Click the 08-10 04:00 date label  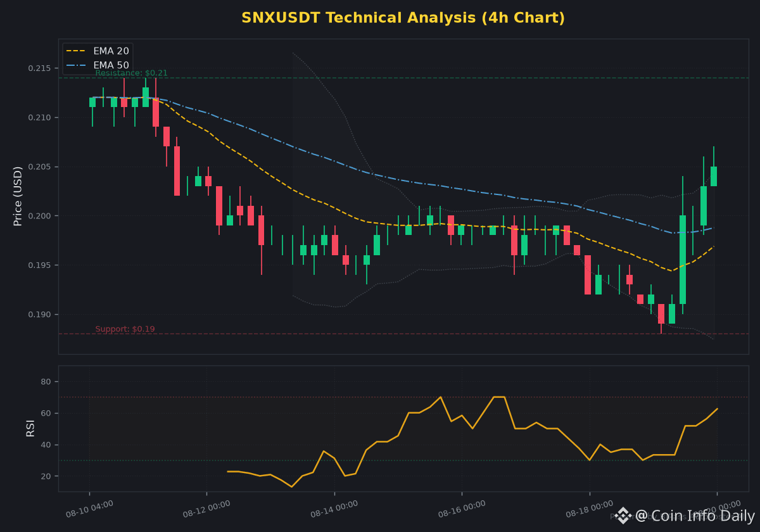click(x=90, y=509)
